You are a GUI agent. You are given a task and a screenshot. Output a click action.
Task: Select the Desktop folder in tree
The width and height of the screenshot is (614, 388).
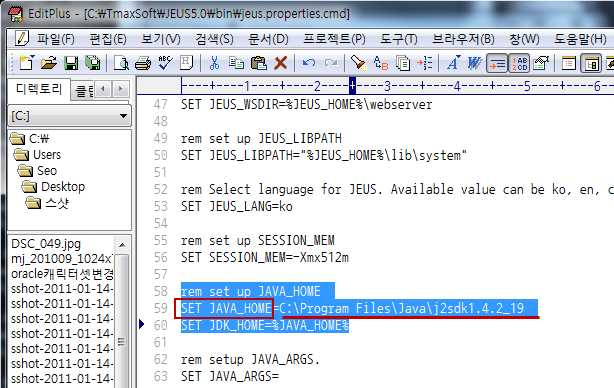[63, 187]
